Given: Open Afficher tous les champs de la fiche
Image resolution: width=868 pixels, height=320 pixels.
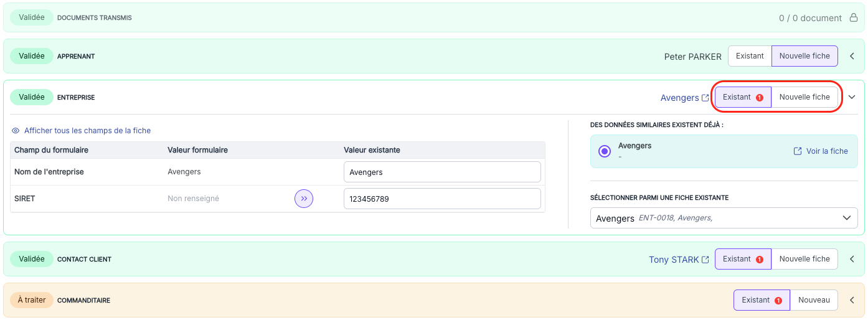Looking at the screenshot, I should (87, 131).
